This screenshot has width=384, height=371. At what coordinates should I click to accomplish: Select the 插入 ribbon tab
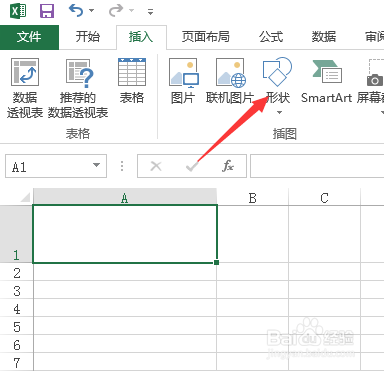[x=141, y=37]
